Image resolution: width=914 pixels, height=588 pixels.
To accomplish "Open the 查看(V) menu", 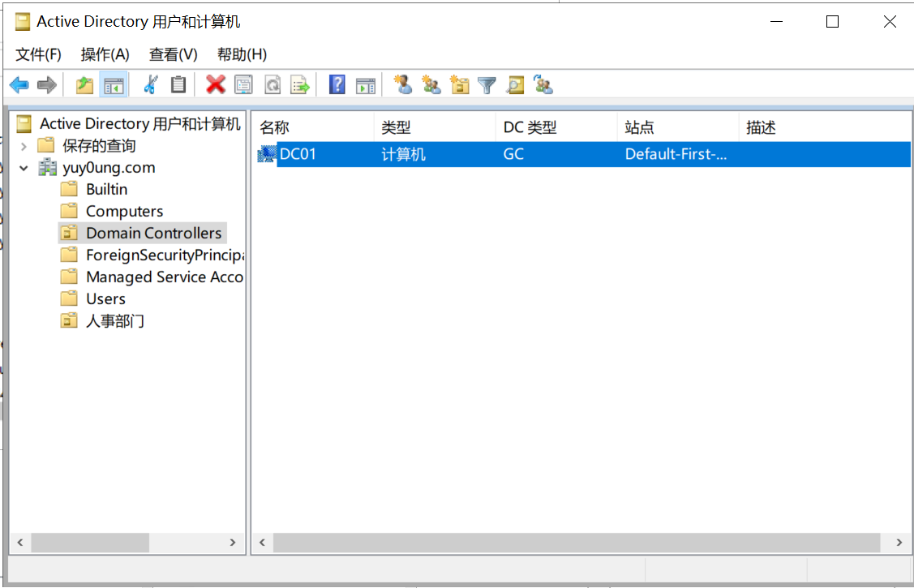I will 173,54.
